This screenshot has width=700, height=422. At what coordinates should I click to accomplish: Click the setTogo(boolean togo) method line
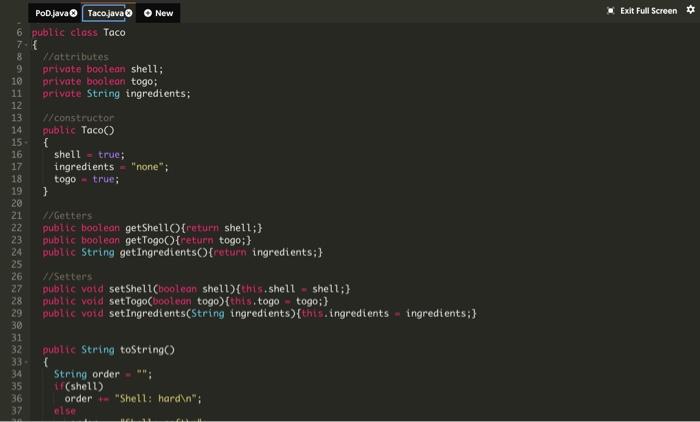(186, 301)
